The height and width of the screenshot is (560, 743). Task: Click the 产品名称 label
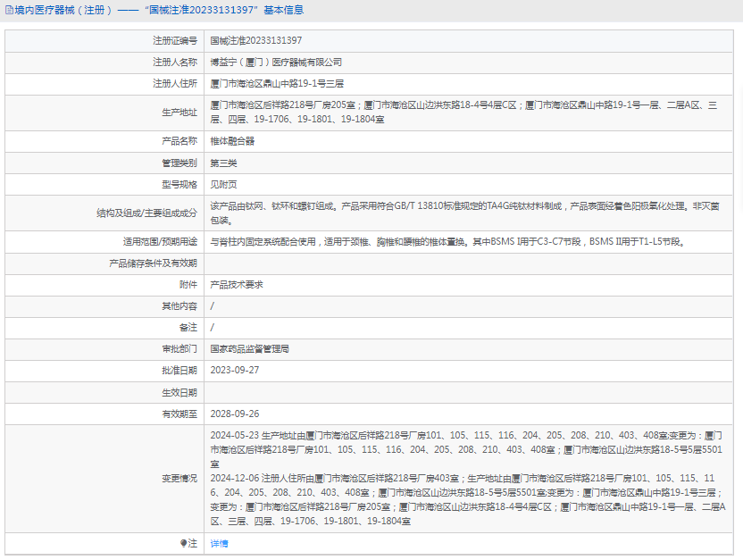click(x=179, y=141)
